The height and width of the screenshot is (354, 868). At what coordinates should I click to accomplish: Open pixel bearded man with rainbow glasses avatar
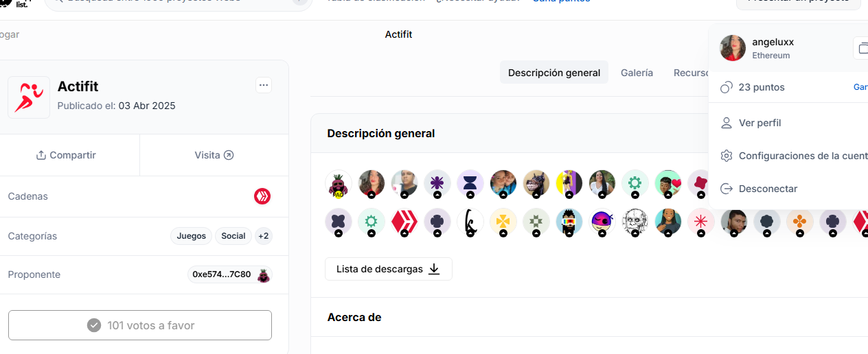tap(569, 222)
